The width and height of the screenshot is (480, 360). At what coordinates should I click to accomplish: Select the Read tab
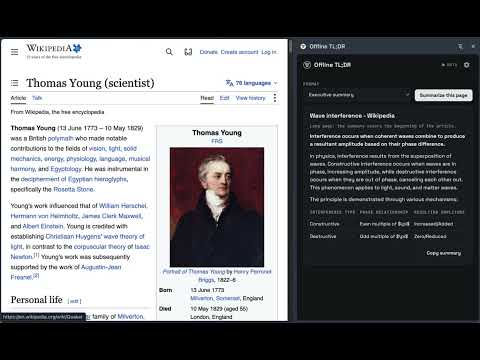click(207, 98)
